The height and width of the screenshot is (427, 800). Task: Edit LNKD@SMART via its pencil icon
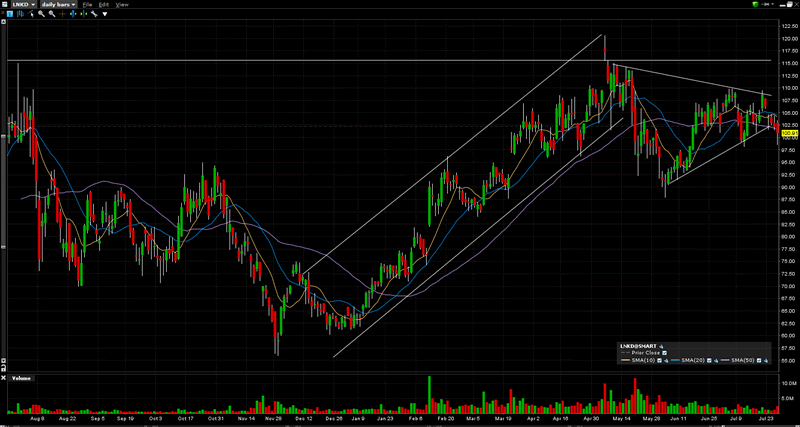(661, 346)
